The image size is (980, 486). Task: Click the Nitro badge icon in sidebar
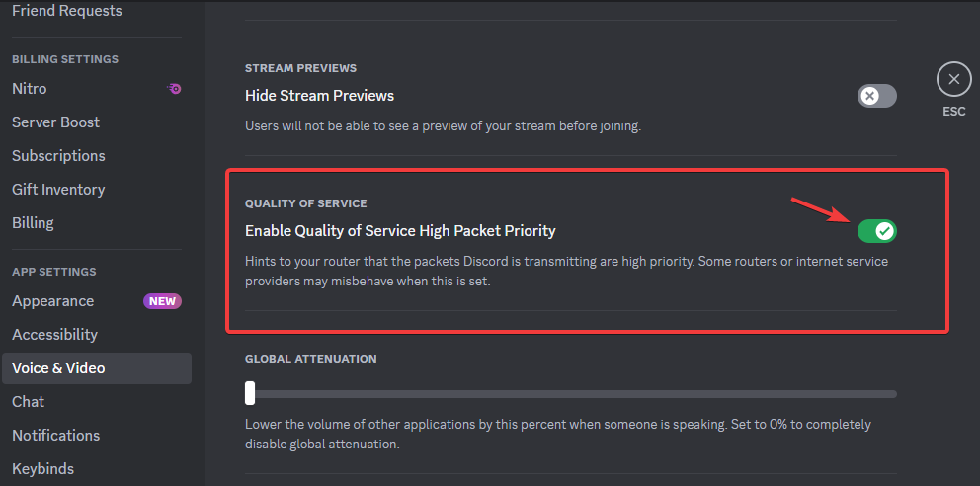pos(174,89)
